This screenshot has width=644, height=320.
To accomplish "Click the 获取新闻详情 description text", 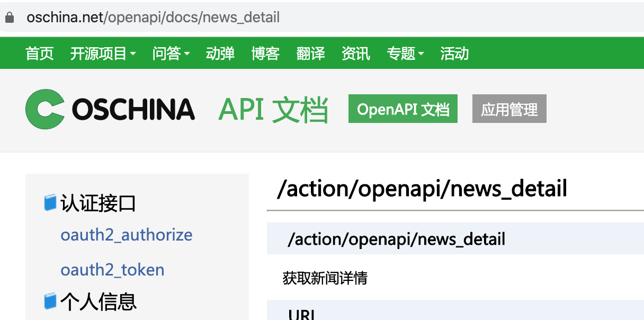I will point(325,278).
